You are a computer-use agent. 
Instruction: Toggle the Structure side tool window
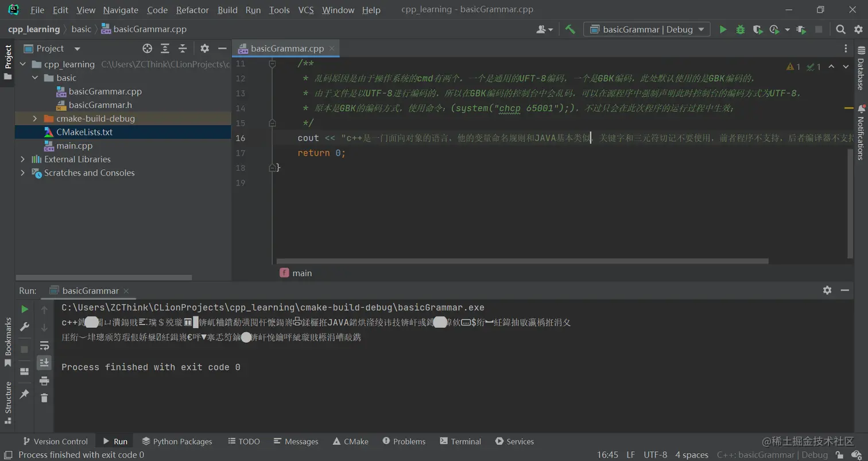pyautogui.click(x=8, y=402)
